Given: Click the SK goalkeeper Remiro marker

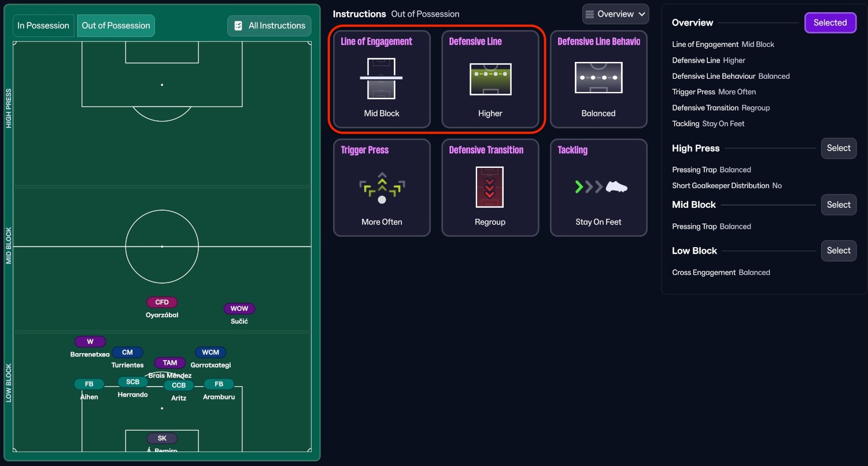Looking at the screenshot, I should pos(162,439).
